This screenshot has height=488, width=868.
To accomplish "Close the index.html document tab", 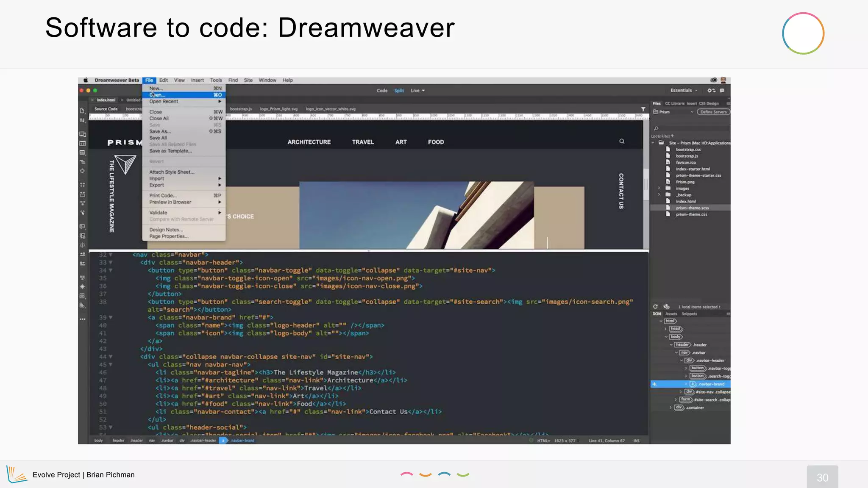I will click(92, 100).
